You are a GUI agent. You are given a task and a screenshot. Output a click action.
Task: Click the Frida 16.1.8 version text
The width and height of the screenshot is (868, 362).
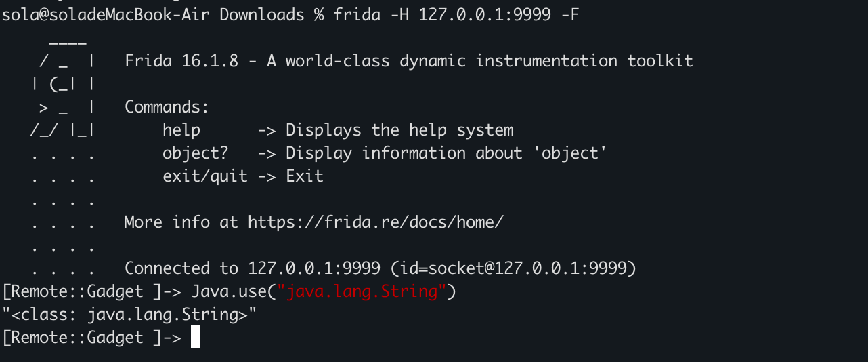tap(181, 61)
